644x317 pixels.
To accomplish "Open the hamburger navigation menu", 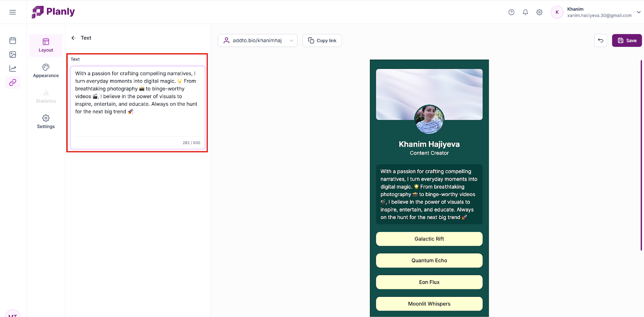I will point(12,12).
